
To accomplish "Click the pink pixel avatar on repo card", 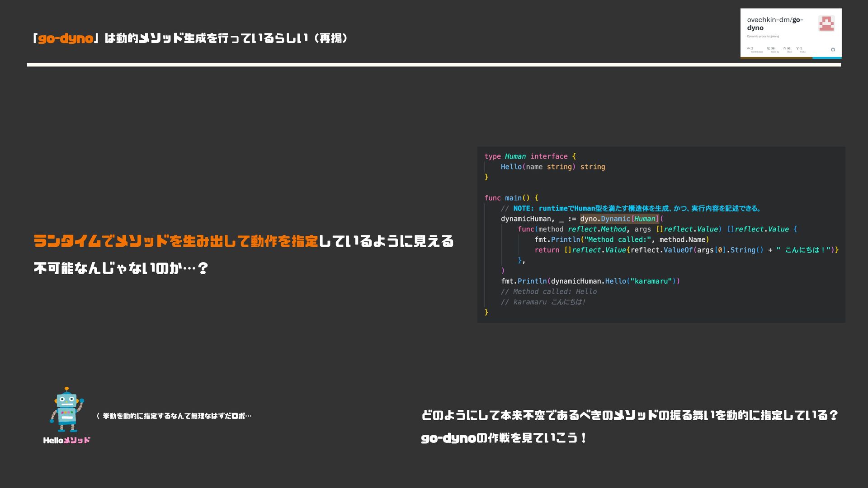I will pos(826,23).
